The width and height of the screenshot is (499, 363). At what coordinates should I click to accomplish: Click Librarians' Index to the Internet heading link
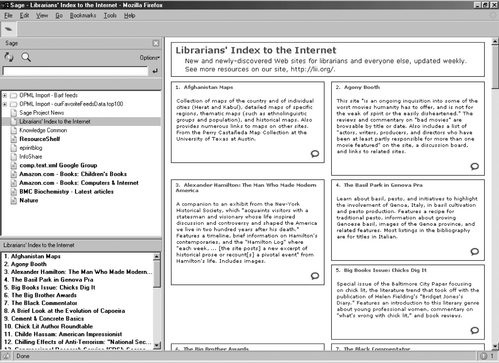(256, 50)
